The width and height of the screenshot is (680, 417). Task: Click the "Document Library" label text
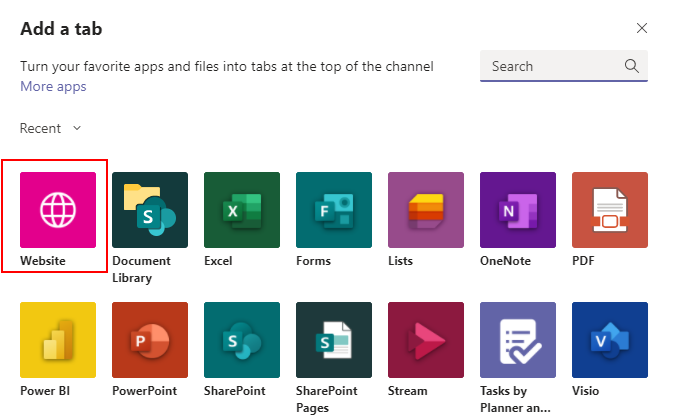pos(141,269)
